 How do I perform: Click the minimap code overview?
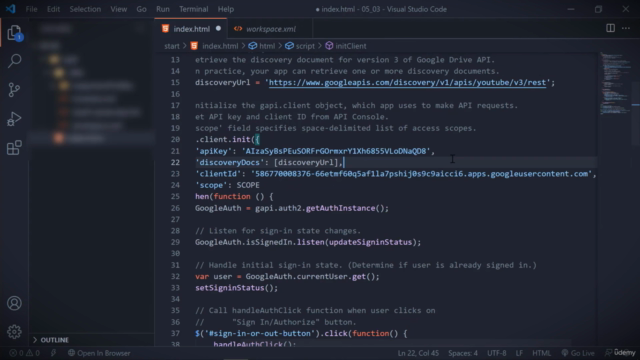pos(616,84)
